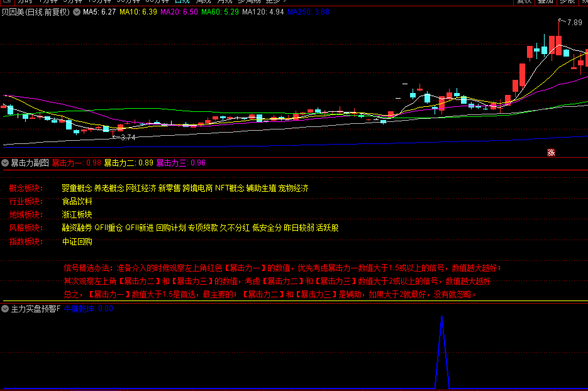Click the 低安全分 style tag
588x391 pixels.
click(267, 228)
